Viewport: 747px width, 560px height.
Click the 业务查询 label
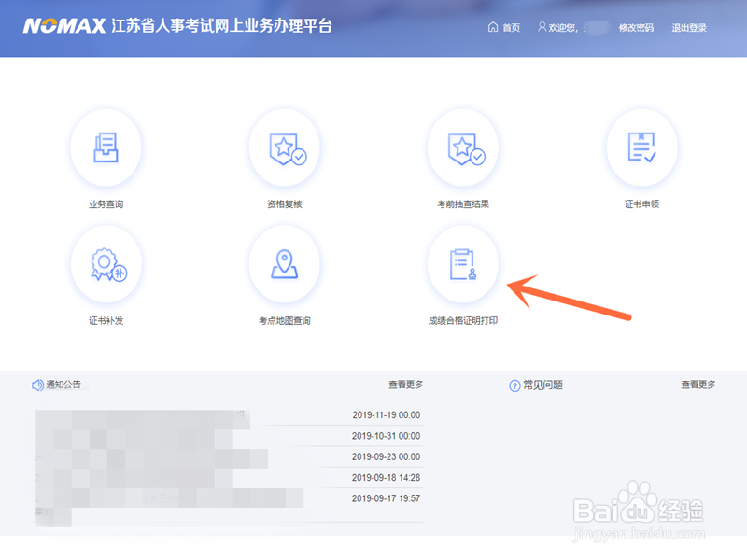click(106, 204)
